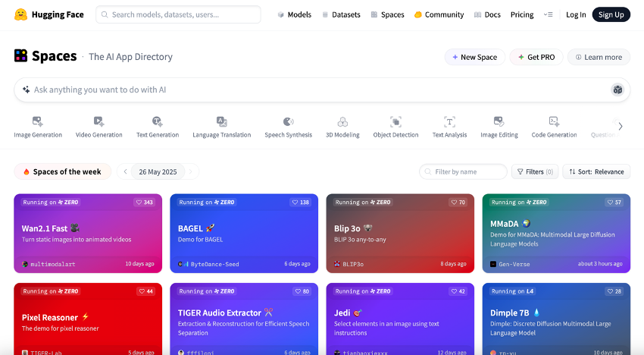Viewport: 644px width, 355px height.
Task: Open the Gen-Verse author link
Action: coord(510,264)
